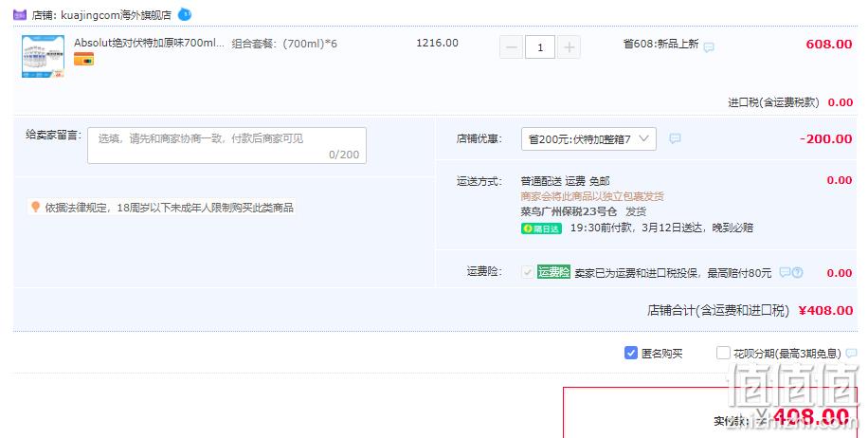Image resolution: width=868 pixels, height=438 pixels.
Task: Uncheck the 匿名购买 anonymous purchase checkbox
Action: [630, 353]
